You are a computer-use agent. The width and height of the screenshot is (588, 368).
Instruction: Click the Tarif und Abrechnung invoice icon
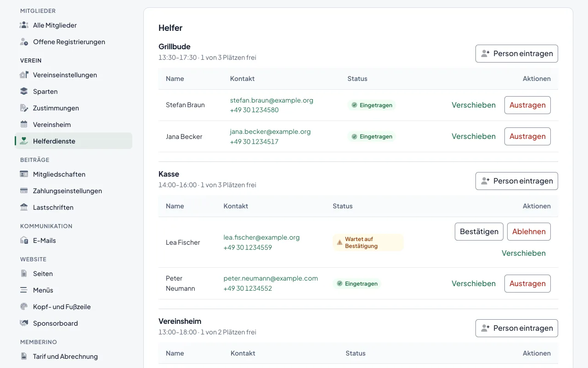point(24,356)
